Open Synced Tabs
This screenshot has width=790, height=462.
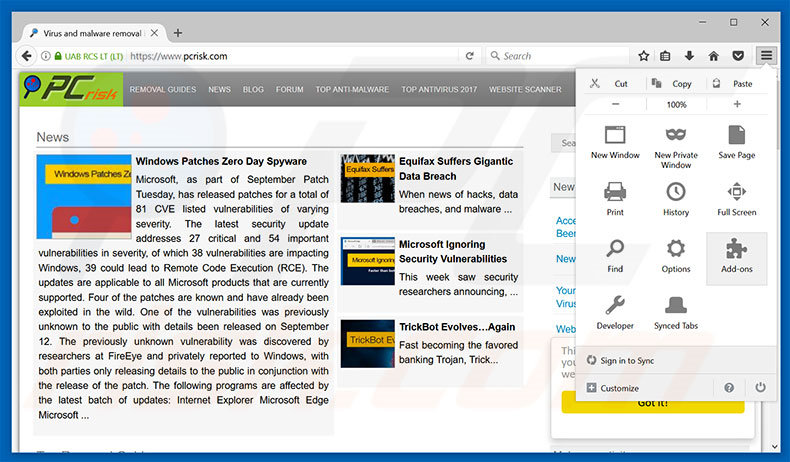[676, 313]
